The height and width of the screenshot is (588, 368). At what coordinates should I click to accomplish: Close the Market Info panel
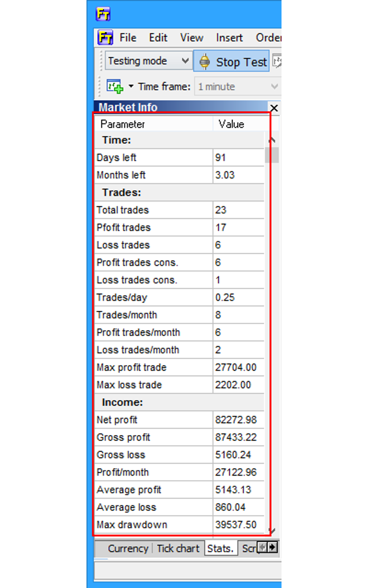(x=274, y=108)
